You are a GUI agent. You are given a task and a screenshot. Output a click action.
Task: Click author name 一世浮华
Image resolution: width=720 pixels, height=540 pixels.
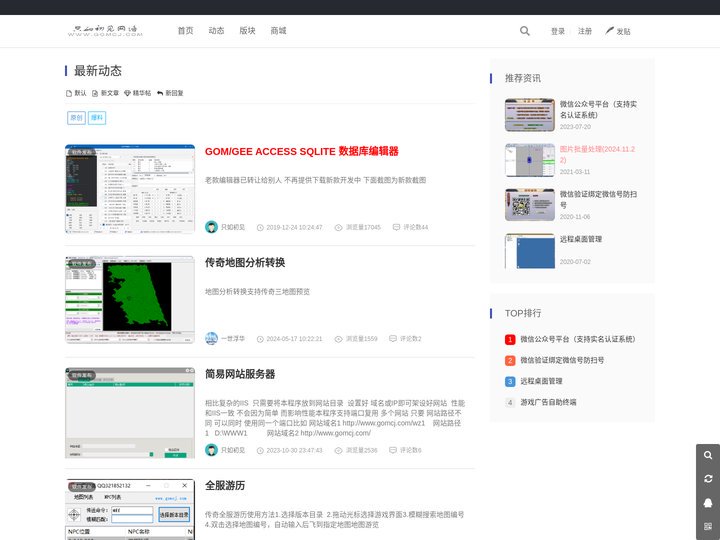(233, 339)
